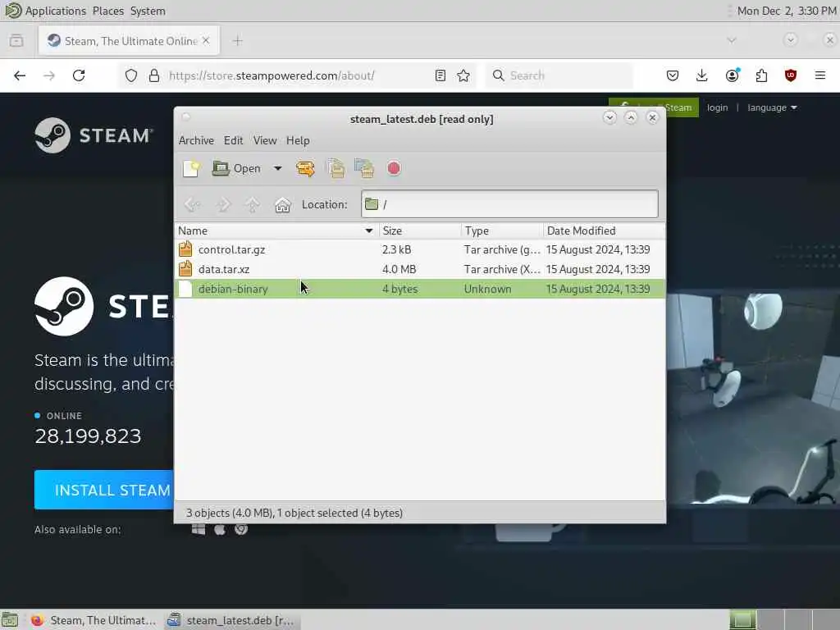Open Firefox View icon left of tabs
840x630 pixels.
(x=16, y=41)
